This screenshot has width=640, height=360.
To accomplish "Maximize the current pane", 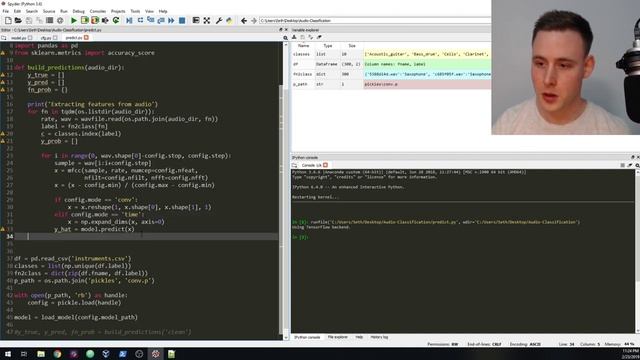I will click(196, 20).
